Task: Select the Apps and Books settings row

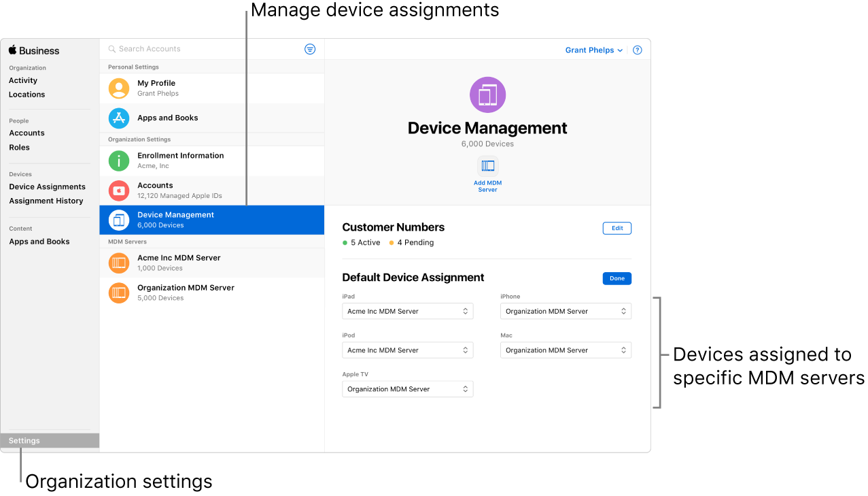Action: click(212, 118)
